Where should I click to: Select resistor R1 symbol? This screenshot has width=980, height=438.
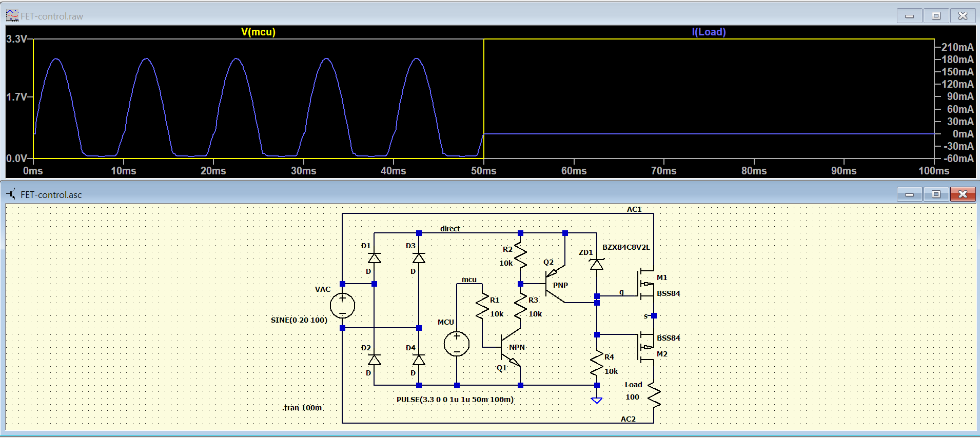[482, 306]
